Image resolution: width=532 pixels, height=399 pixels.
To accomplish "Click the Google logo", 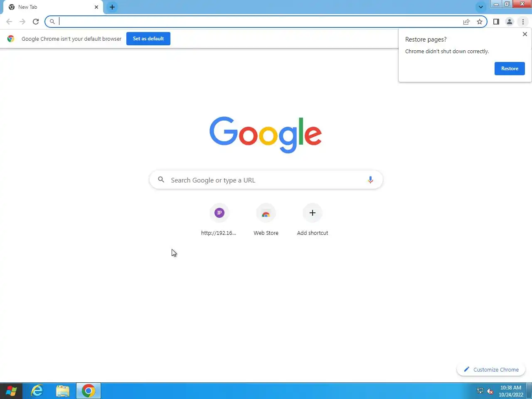I will tap(266, 135).
